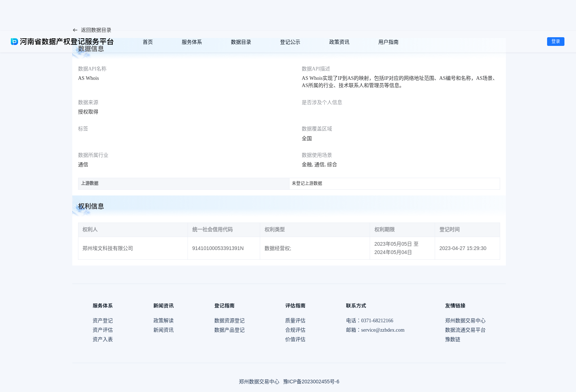Return to data catalog link
The image size is (576, 392).
click(x=96, y=30)
